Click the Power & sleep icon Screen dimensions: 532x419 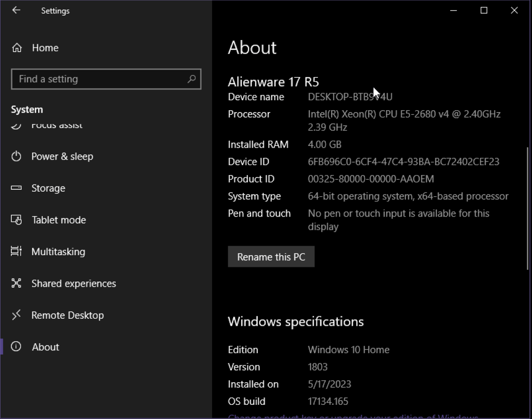coord(16,156)
